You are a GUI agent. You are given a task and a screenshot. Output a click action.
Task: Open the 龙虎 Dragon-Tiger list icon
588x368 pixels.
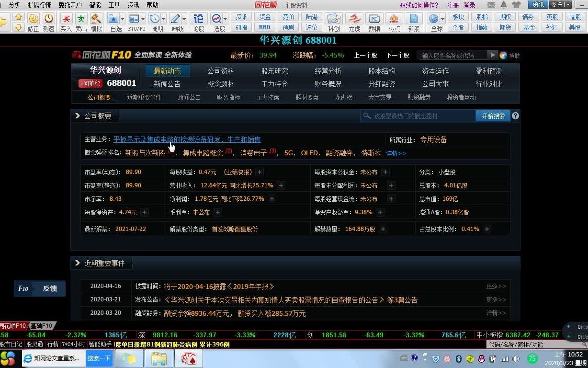click(x=354, y=19)
